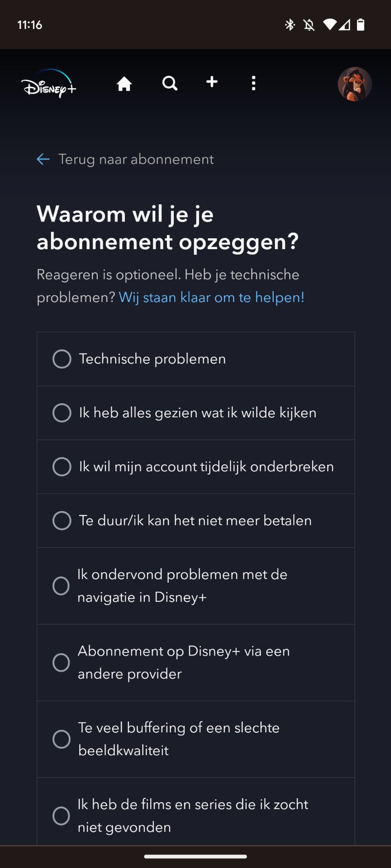391x868 pixels.
Task: Open the 'Wij staan klaar om te helpen!' link
Action: (x=211, y=297)
